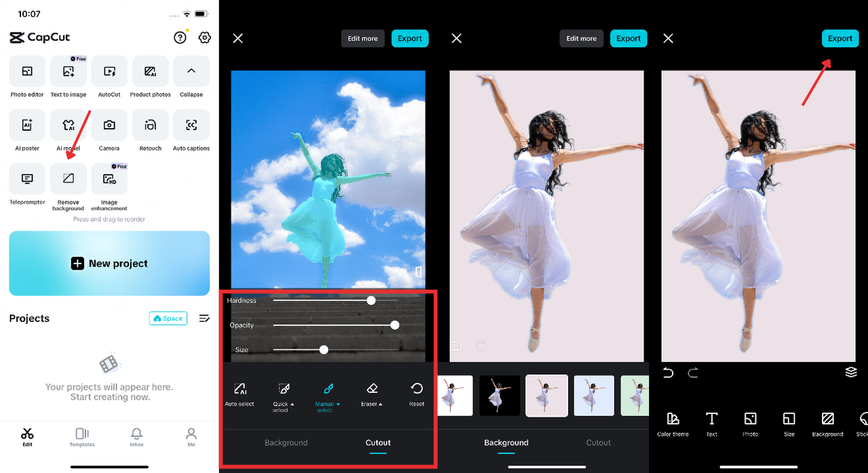Switch to Background tab on the cutout tools screen
The height and width of the screenshot is (473, 868).
pyautogui.click(x=286, y=443)
